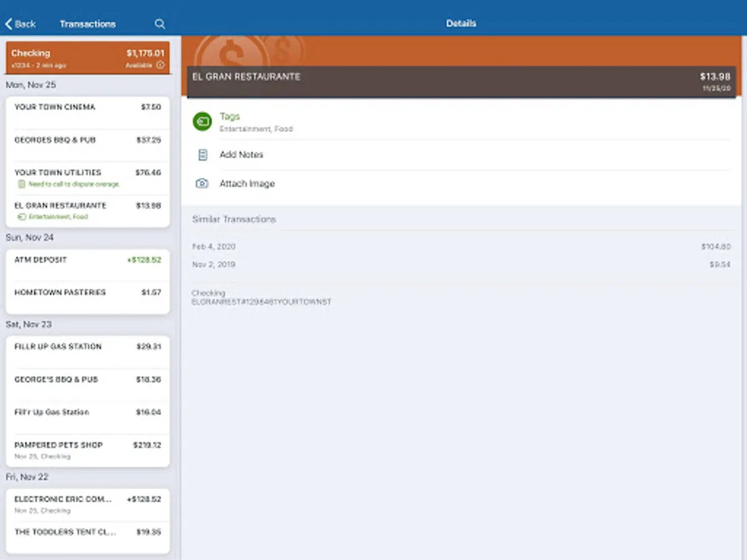747x560 pixels.
Task: Open ELECTRONIC ERIC COM... transaction
Action: point(88,505)
